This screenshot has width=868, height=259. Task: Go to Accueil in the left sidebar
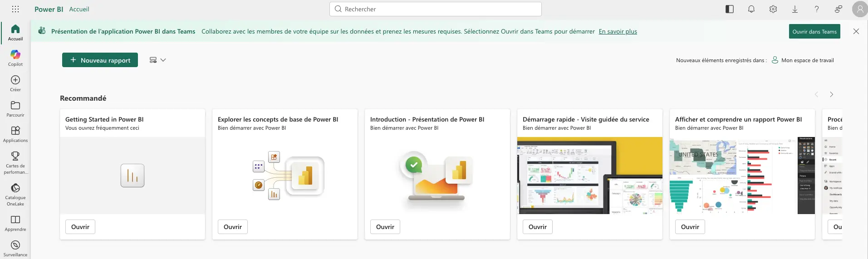[x=15, y=33]
